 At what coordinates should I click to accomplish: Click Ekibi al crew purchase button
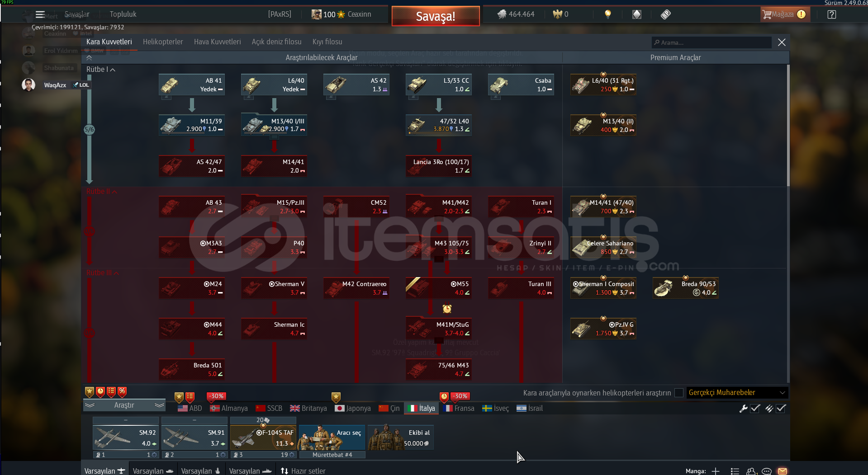click(x=401, y=437)
